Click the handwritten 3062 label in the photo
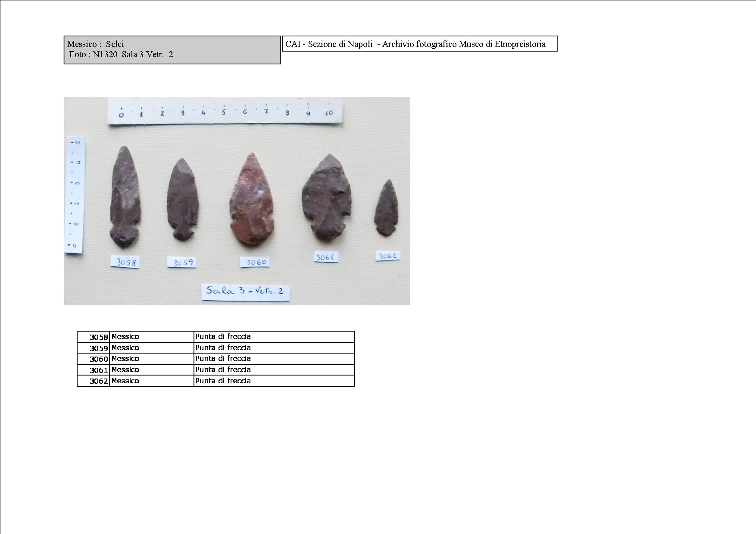 [x=387, y=256]
